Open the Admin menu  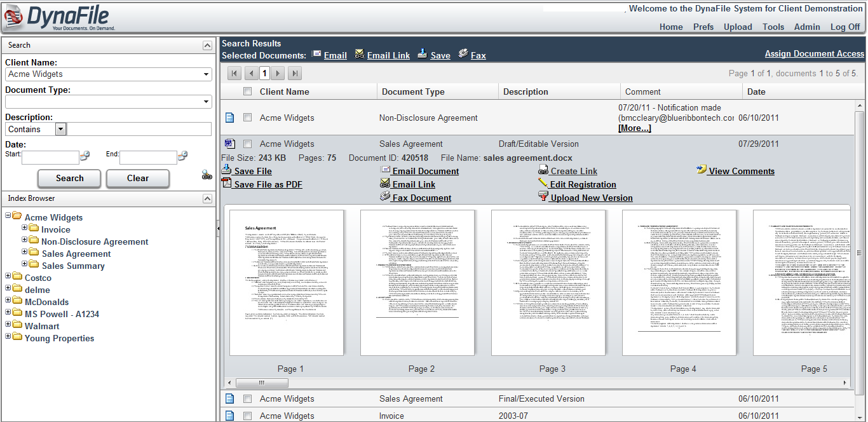point(807,27)
